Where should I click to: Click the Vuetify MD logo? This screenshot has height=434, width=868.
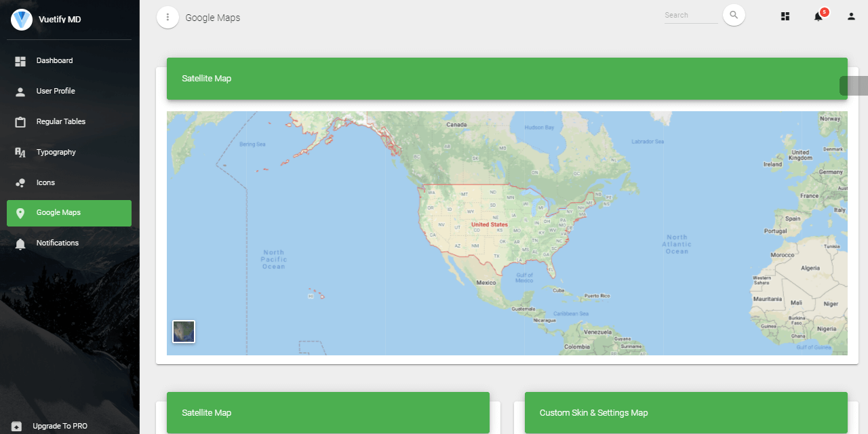click(21, 19)
